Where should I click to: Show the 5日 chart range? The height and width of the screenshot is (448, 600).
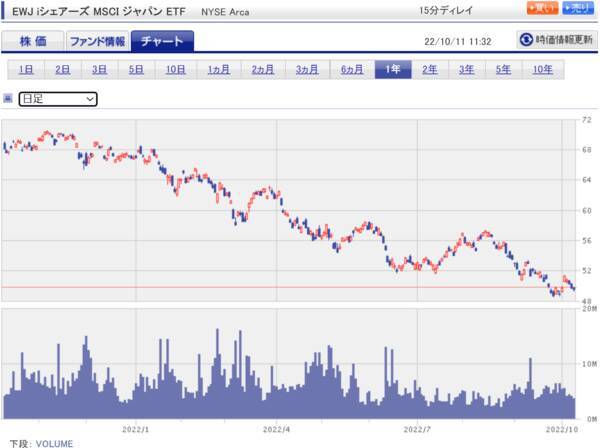coord(136,70)
